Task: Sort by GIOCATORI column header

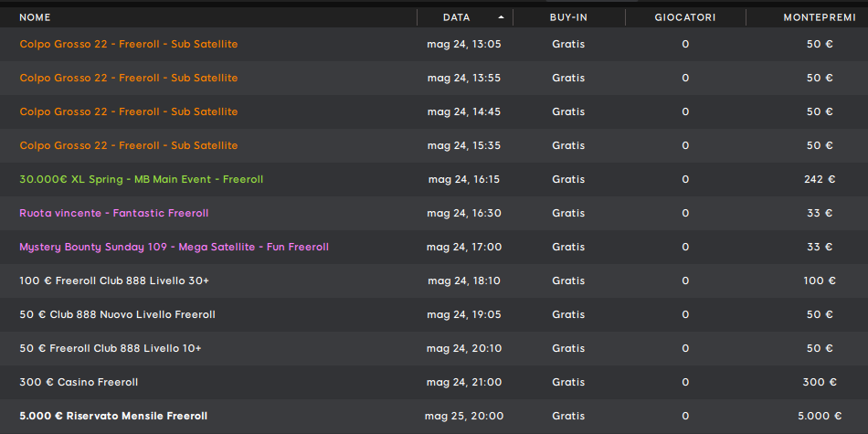Action: (x=685, y=17)
